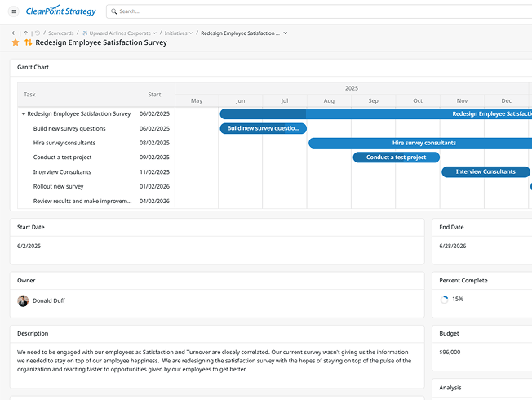Screen dimensions: 532x400
Task: Click start date 01/02/2026 cell
Action: click(x=154, y=186)
